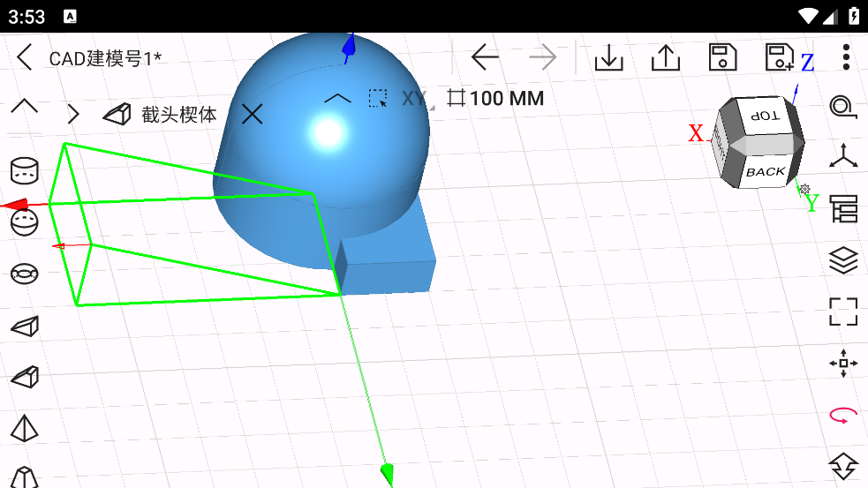Image resolution: width=868 pixels, height=488 pixels.
Task: Go back using the top-left arrow
Action: click(25, 57)
